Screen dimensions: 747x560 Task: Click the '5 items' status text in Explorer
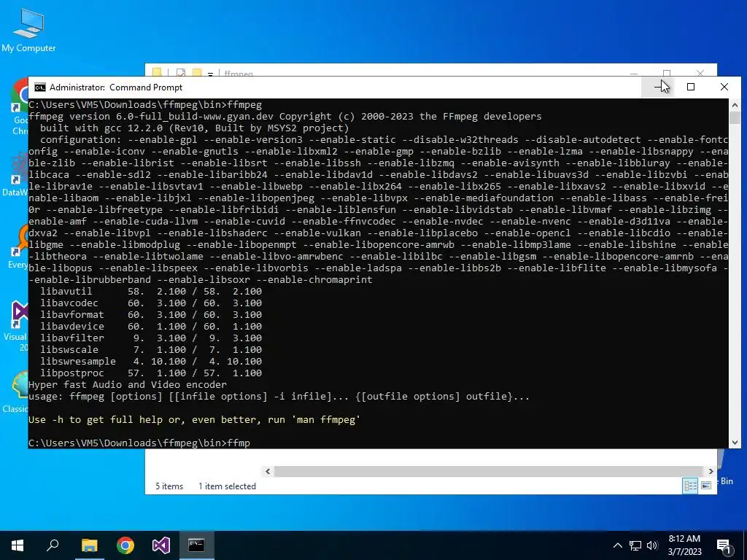coord(169,486)
